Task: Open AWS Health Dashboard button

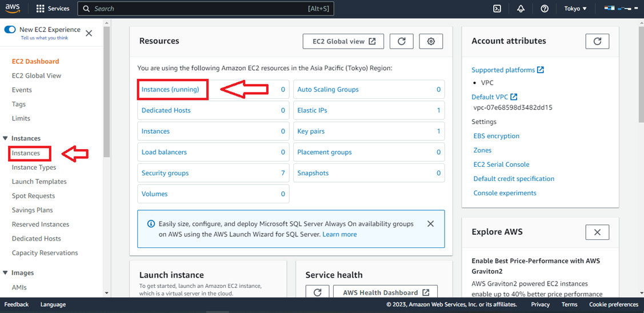Action: point(385,292)
